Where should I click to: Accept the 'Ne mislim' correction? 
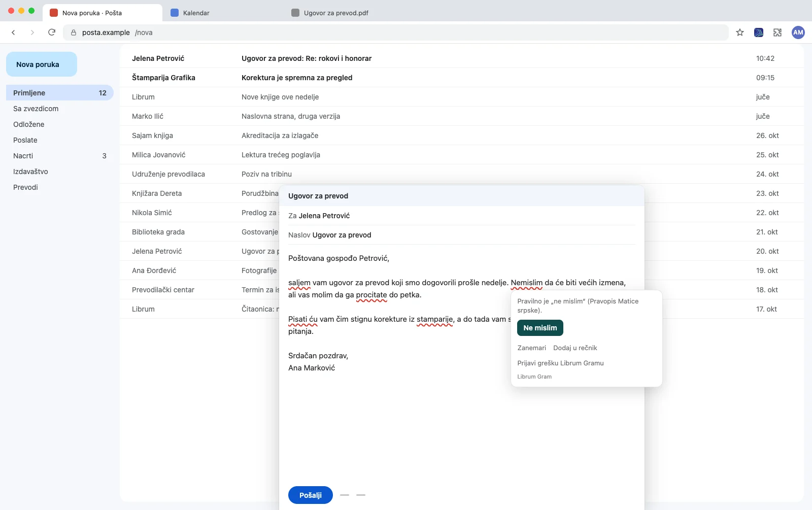point(540,328)
